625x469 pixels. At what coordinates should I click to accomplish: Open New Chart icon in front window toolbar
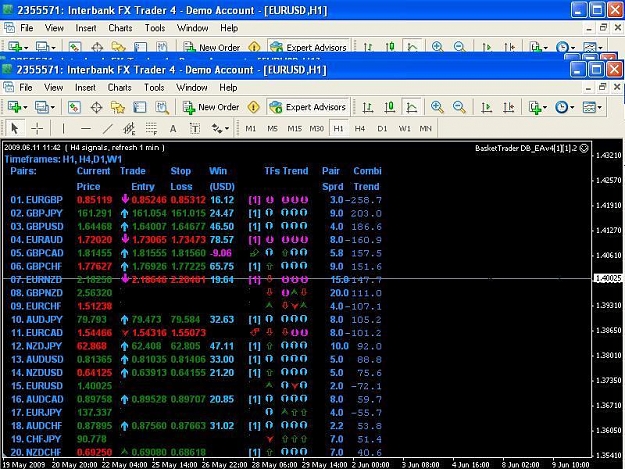14,107
